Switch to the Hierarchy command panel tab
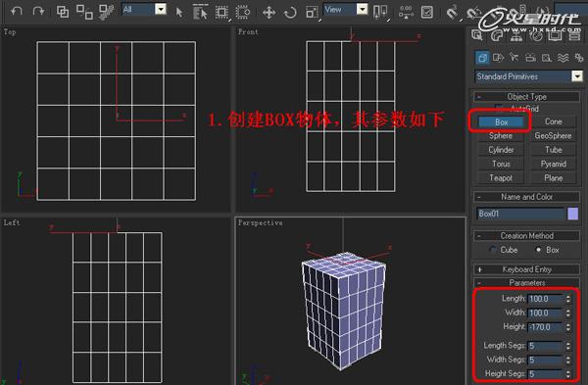588x385 pixels. [x=516, y=35]
